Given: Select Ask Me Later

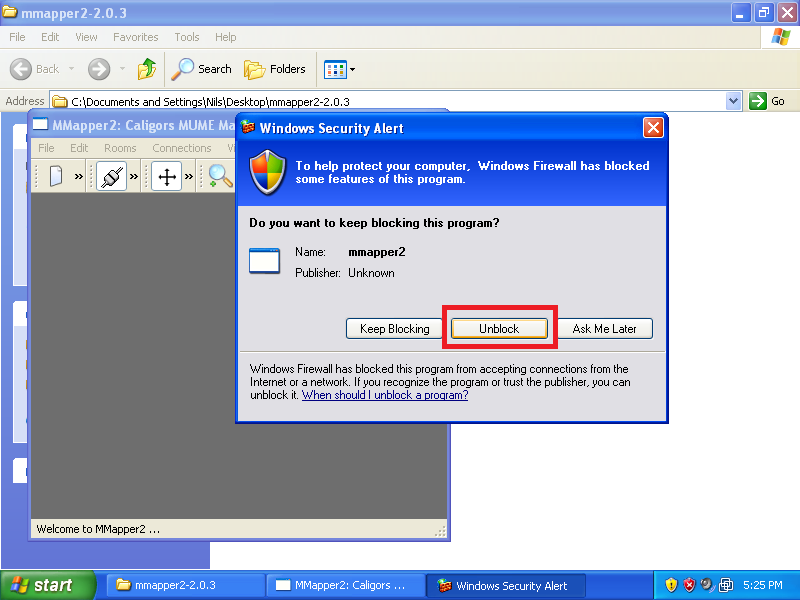Looking at the screenshot, I should [x=604, y=329].
